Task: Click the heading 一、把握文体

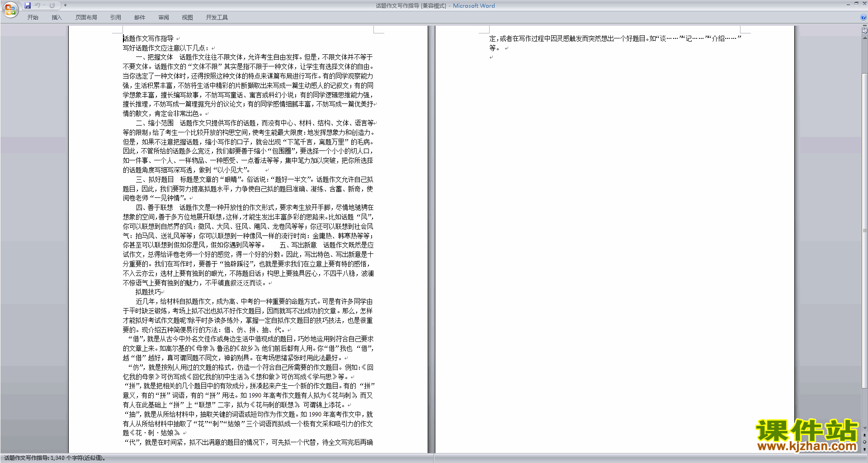Action: coord(155,57)
